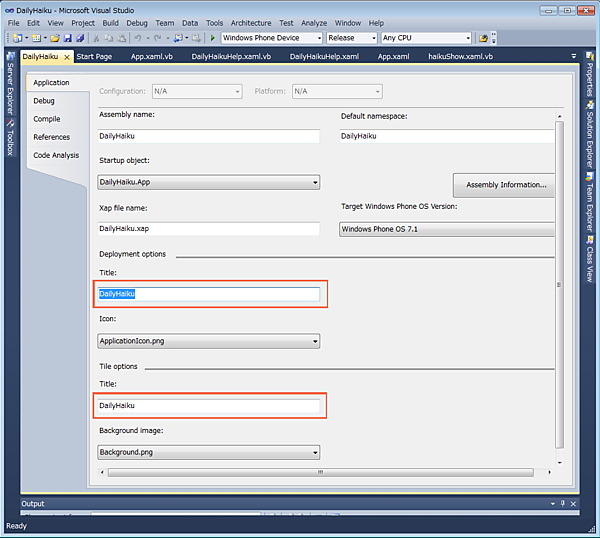
Task: Click the New Project toolbar icon
Action: click(x=17, y=38)
